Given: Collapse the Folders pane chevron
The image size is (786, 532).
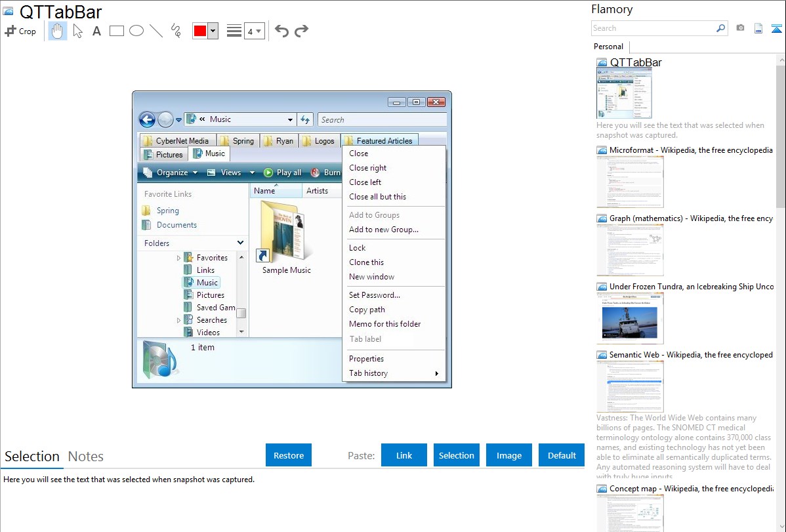Looking at the screenshot, I should [x=241, y=243].
